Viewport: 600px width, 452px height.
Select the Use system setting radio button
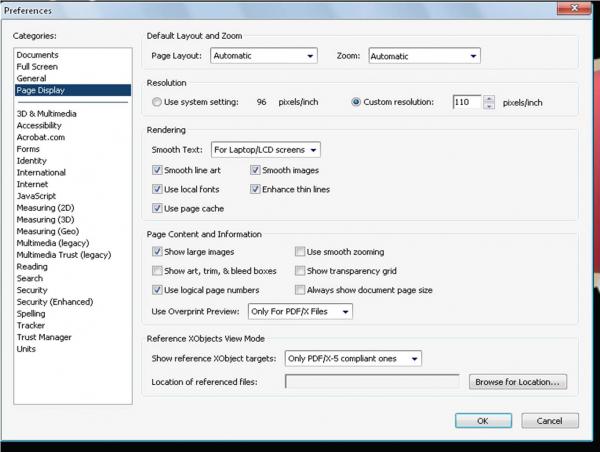tap(157, 102)
